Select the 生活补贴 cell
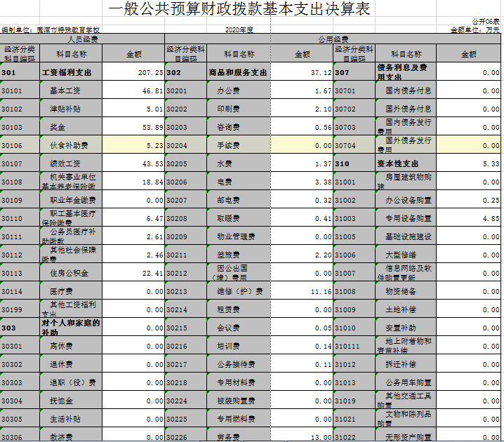504x442 pixels. [x=71, y=418]
